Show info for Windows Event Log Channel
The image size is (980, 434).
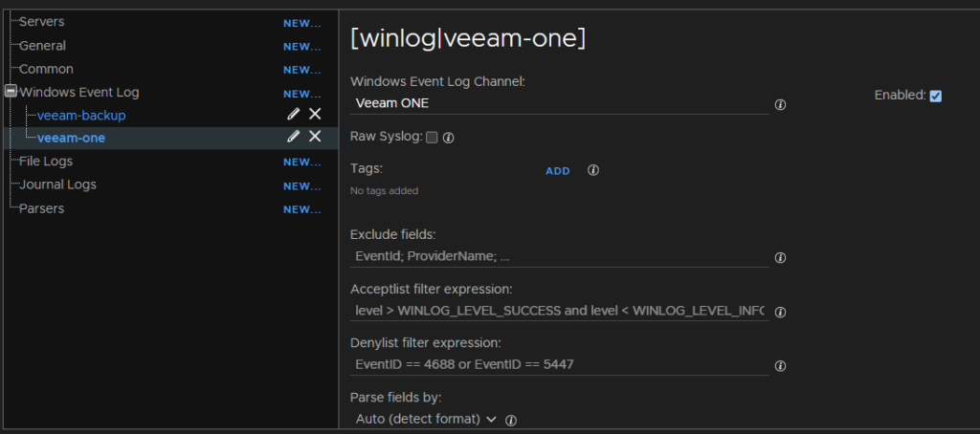tap(780, 105)
